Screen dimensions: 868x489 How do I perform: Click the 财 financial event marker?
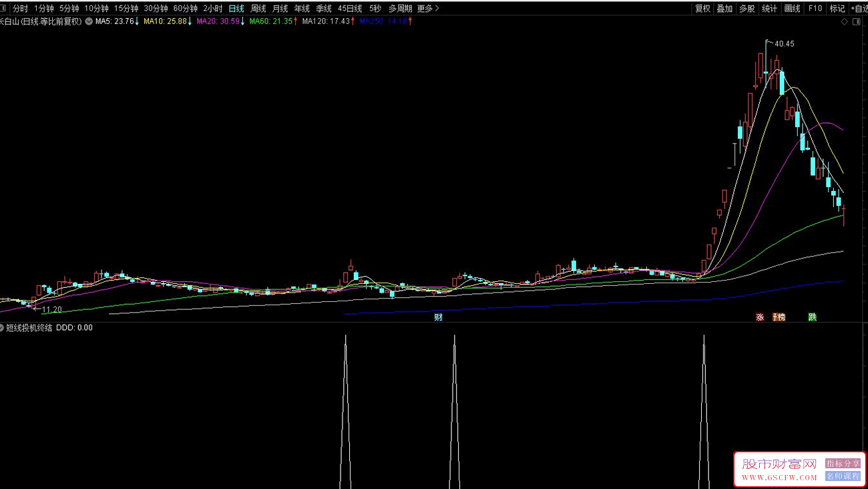438,317
